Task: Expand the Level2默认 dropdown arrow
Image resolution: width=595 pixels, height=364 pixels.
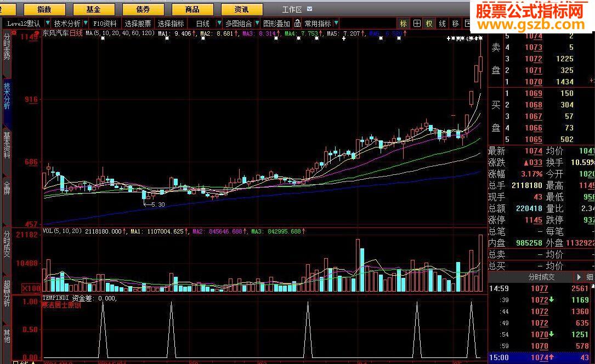Action: pyautogui.click(x=47, y=24)
